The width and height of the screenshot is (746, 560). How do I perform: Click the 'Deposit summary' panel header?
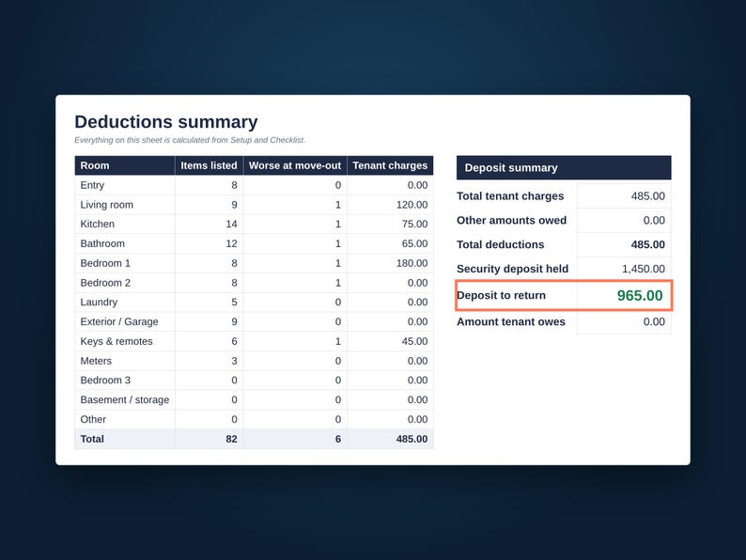tap(564, 167)
